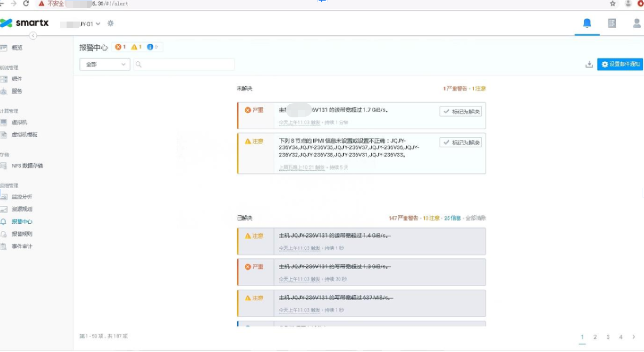Screen dimensions: 644x352
Task: Download alerts using the export icon
Action: pos(589,64)
